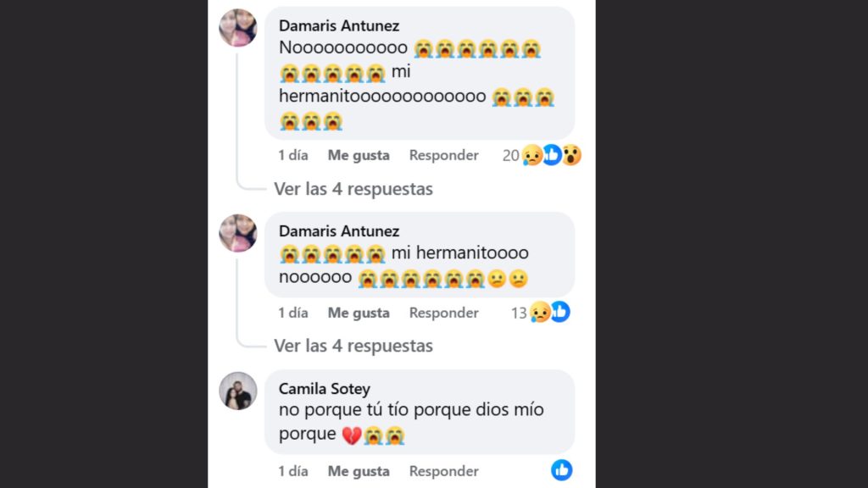Click the sad reaction icon beside count 13

pyautogui.click(x=541, y=313)
